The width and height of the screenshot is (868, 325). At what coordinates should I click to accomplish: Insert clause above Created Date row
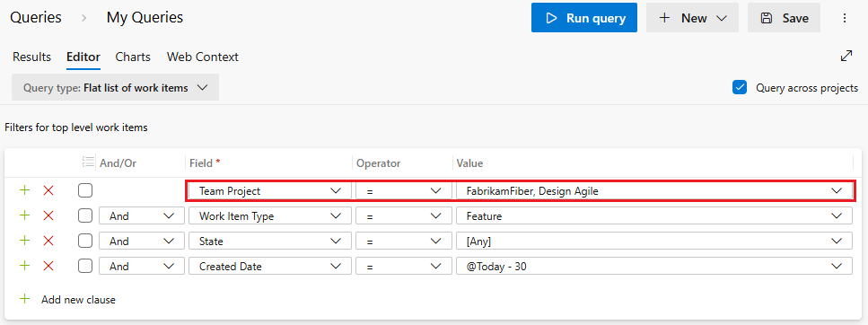click(x=24, y=266)
